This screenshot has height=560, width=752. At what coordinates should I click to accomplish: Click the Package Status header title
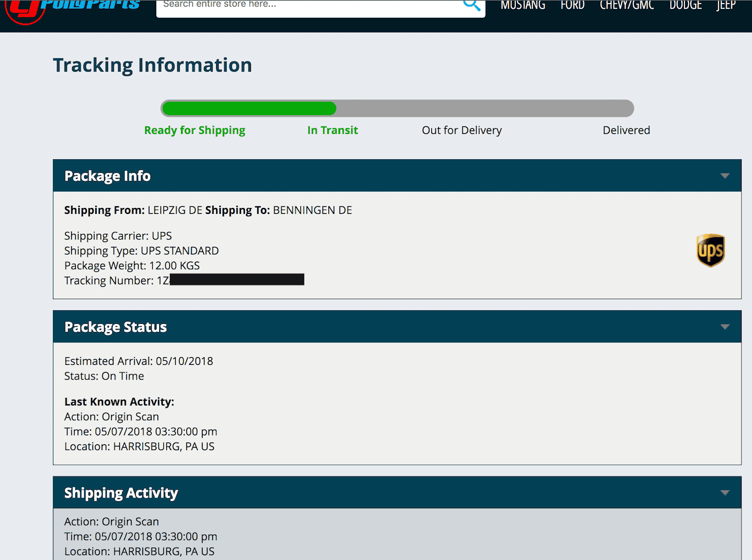click(116, 327)
